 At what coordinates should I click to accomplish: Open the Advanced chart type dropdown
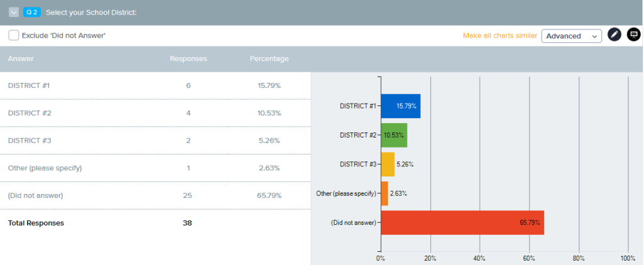571,36
